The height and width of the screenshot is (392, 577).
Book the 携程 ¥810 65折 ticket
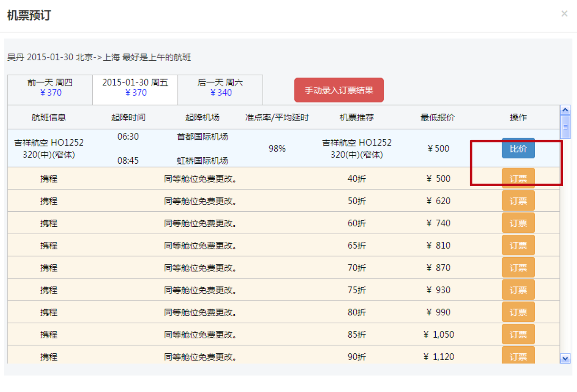tap(518, 245)
